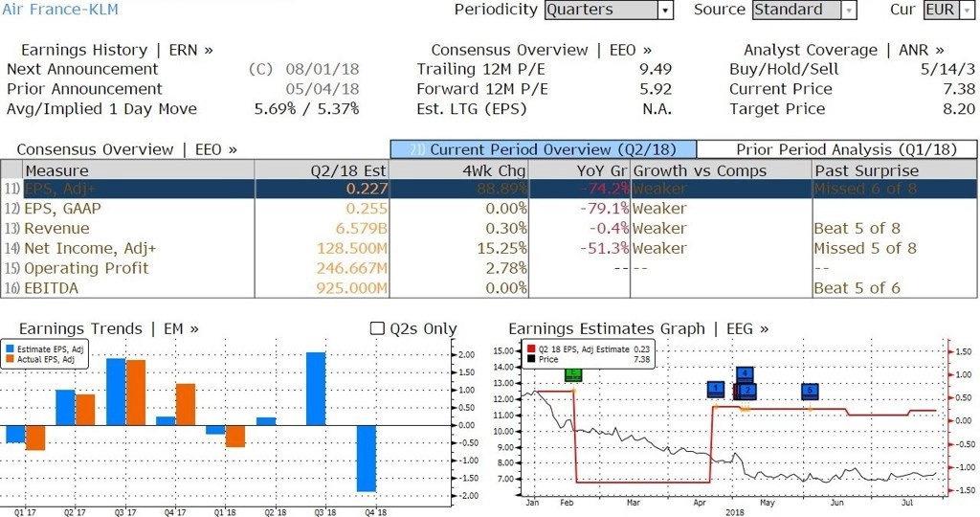This screenshot has width=980, height=517.
Task: Open Earnings Estimates Graph EEG link
Action: [638, 328]
